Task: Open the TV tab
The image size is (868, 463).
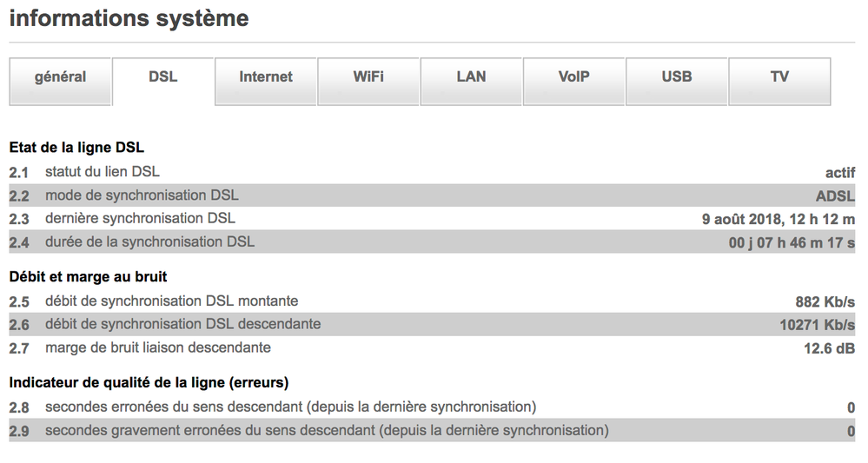Action: [x=779, y=77]
